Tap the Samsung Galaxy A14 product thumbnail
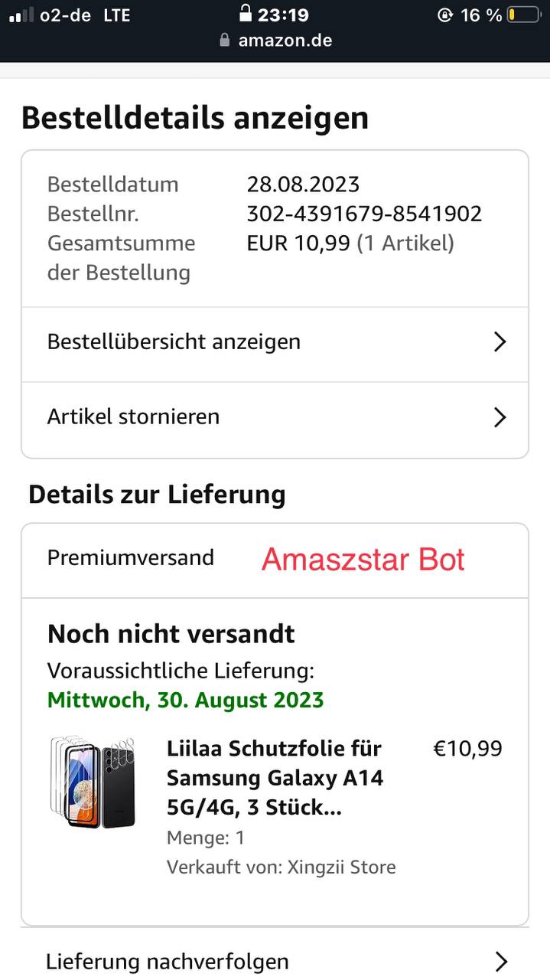The image size is (550, 980). [93, 782]
